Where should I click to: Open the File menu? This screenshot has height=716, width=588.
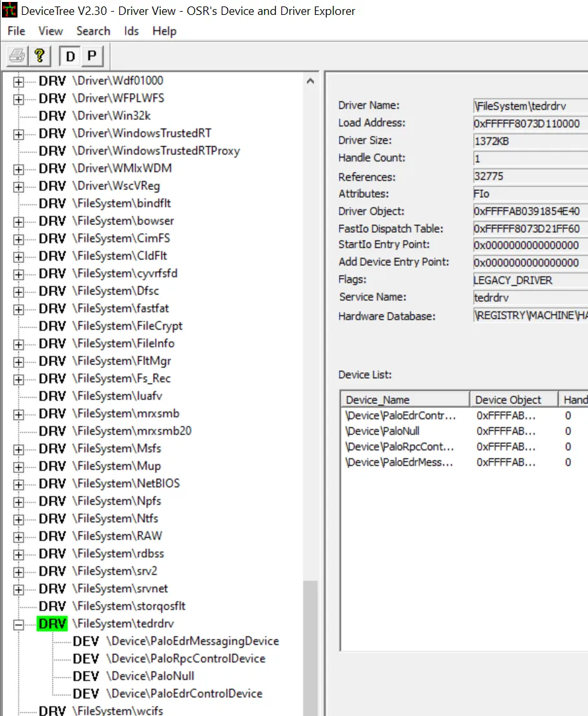tap(16, 31)
